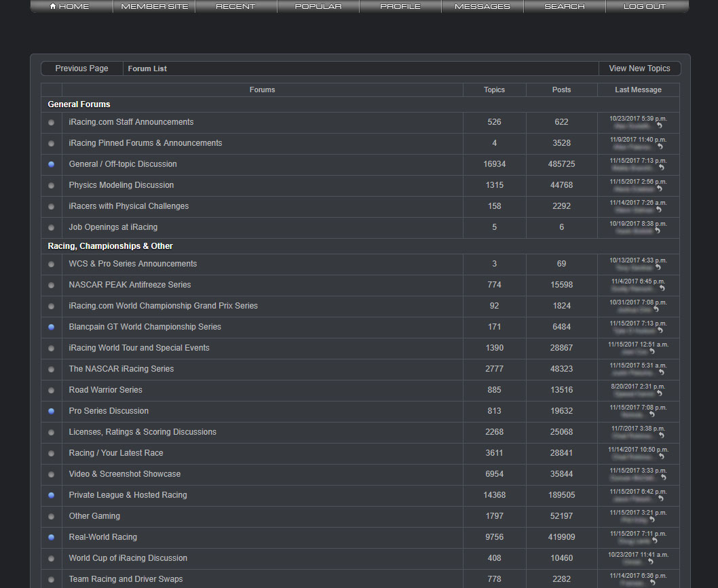Collapse the Racing, Championships & Other section
This screenshot has width=718, height=588.
[109, 246]
